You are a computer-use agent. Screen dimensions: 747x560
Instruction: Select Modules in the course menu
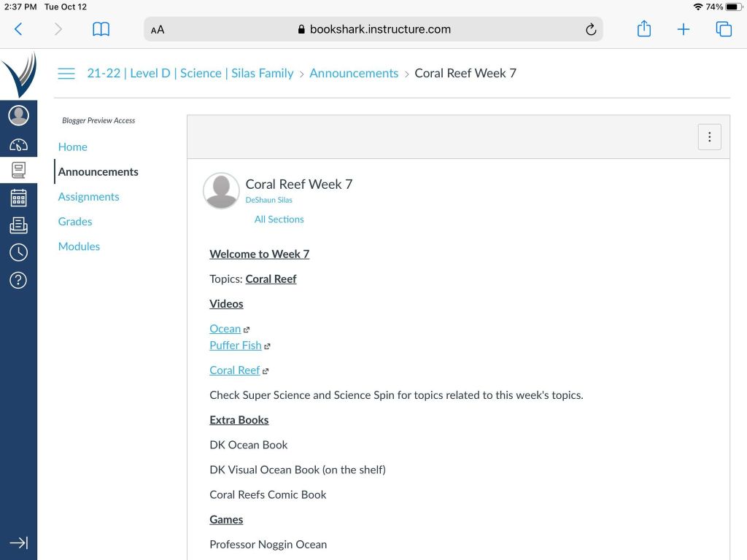pos(79,246)
